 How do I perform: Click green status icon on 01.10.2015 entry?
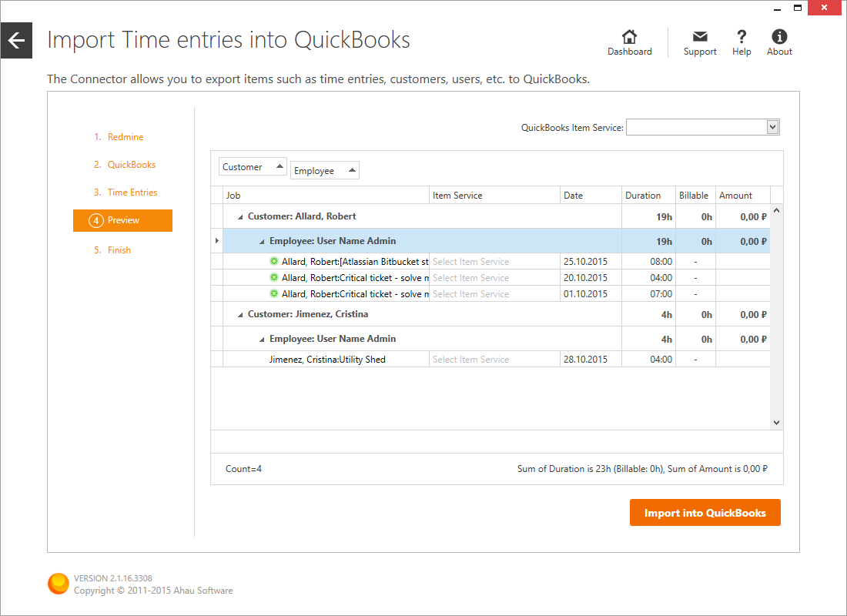[x=274, y=294]
